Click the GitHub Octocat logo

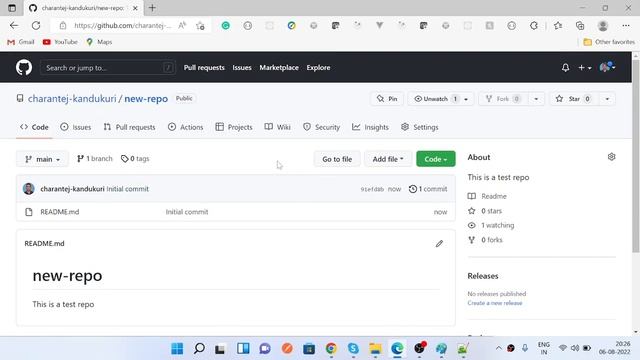(x=24, y=67)
